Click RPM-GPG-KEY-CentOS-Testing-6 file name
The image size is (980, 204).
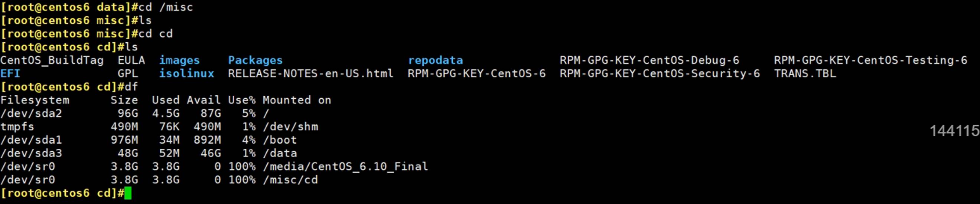pyautogui.click(x=870, y=60)
